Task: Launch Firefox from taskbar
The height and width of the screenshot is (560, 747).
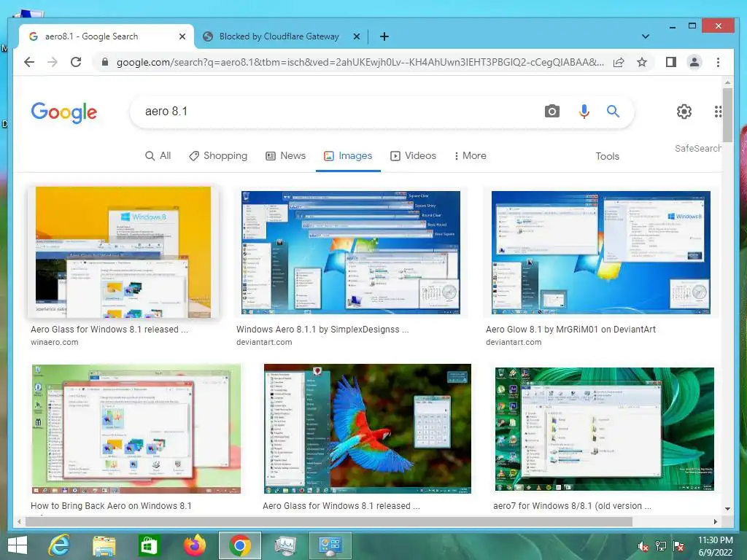Action: (194, 545)
